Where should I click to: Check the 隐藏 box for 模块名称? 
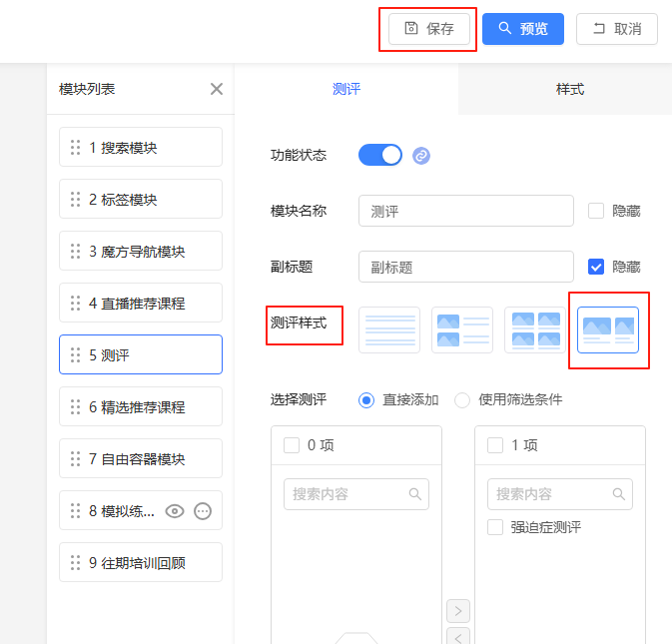(x=596, y=211)
